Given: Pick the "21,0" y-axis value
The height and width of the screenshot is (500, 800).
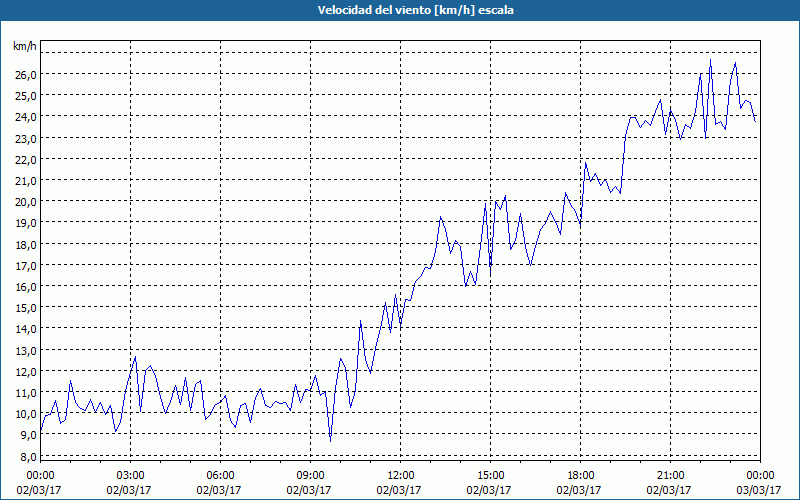Looking at the screenshot, I should 26,181.
